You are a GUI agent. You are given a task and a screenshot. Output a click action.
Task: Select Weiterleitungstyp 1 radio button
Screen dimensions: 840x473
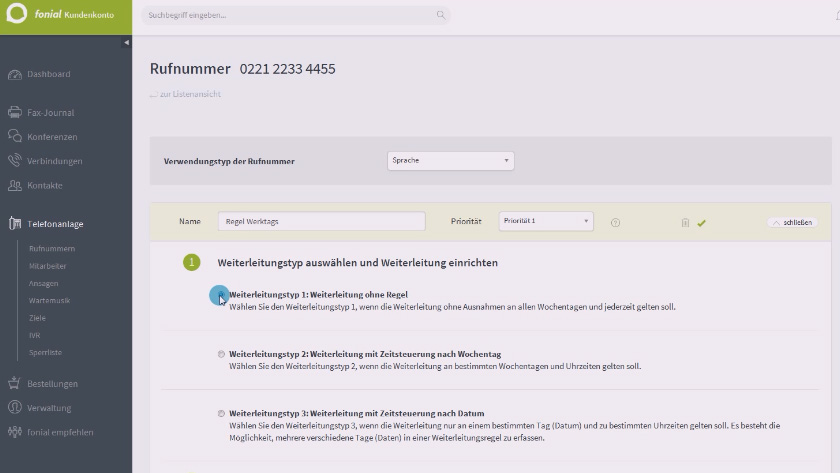[x=221, y=294]
